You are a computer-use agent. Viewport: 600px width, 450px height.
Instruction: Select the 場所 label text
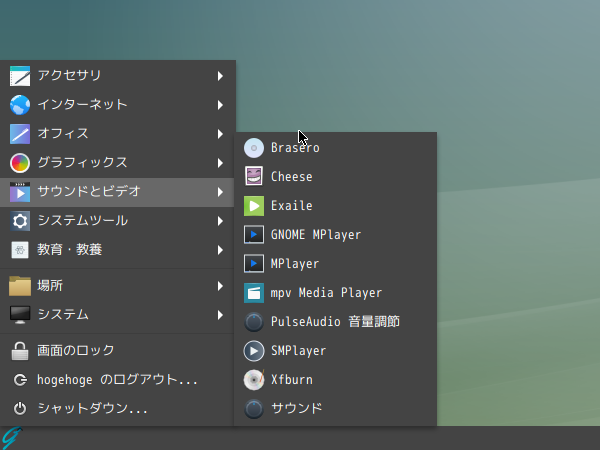50,286
